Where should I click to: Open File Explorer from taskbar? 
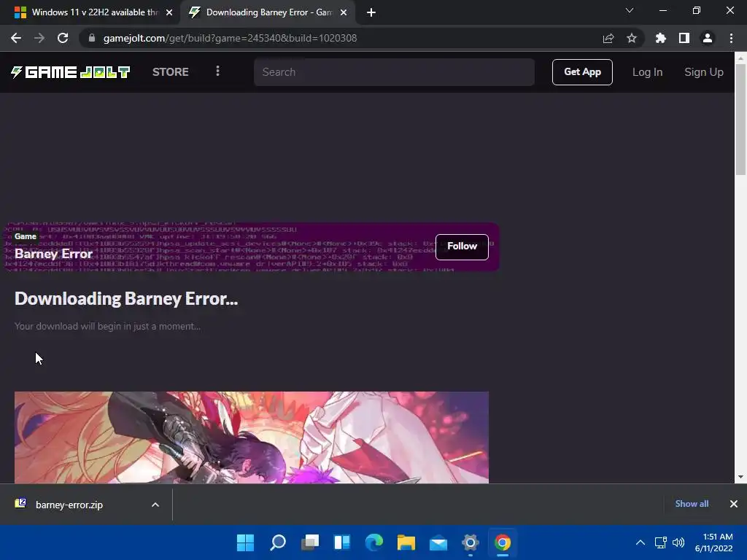pos(406,542)
